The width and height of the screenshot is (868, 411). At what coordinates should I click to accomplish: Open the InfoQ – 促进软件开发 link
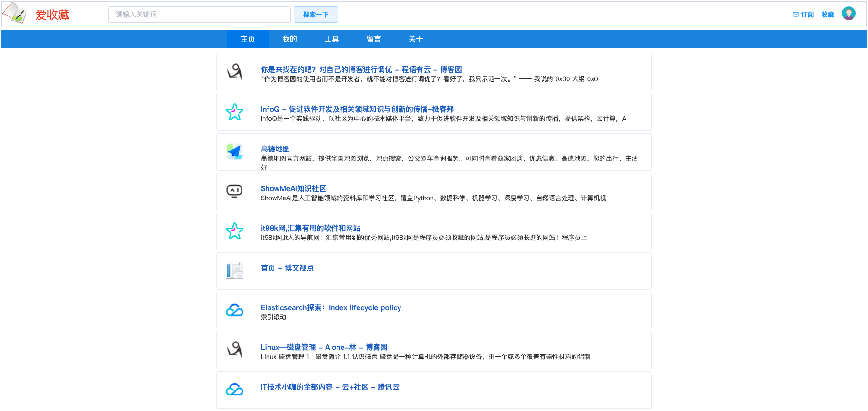point(357,109)
